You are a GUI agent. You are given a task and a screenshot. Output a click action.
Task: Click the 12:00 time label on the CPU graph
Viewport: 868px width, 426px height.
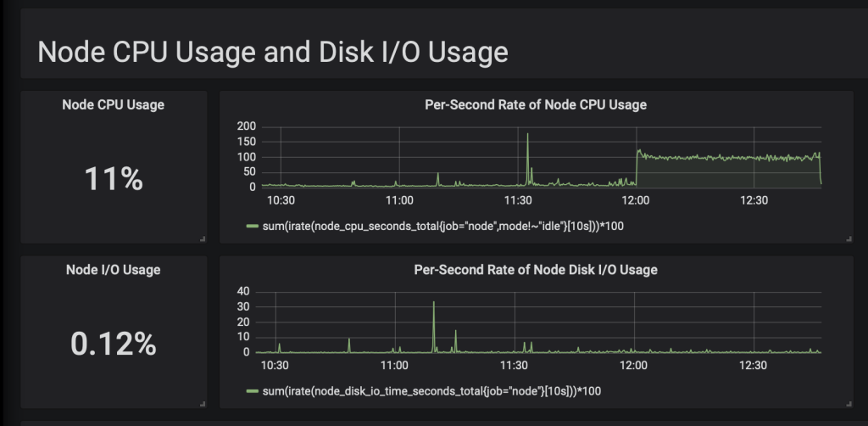[x=636, y=201]
